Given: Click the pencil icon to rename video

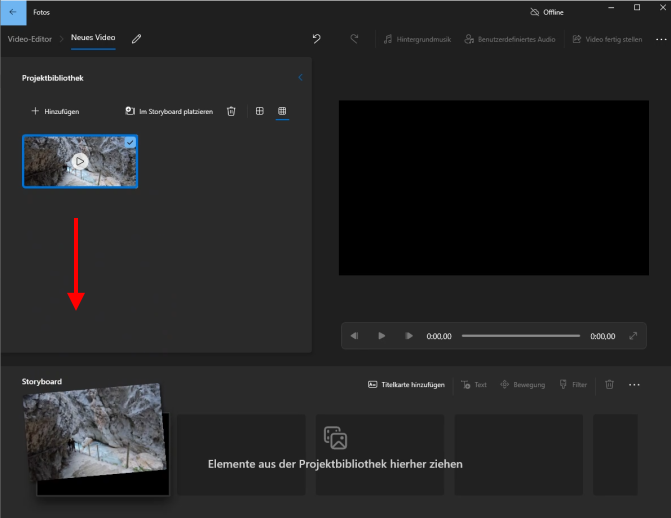Looking at the screenshot, I should (x=137, y=39).
